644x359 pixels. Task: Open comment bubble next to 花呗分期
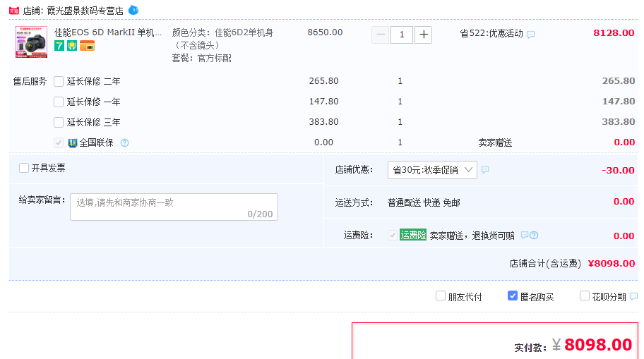(x=634, y=296)
